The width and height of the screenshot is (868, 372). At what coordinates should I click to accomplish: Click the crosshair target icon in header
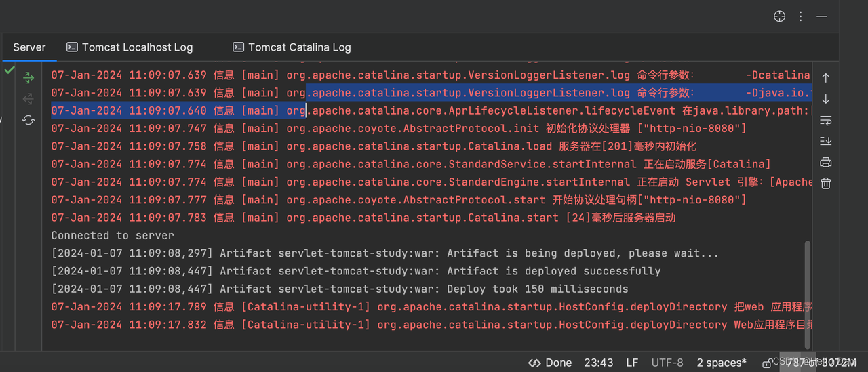click(779, 16)
